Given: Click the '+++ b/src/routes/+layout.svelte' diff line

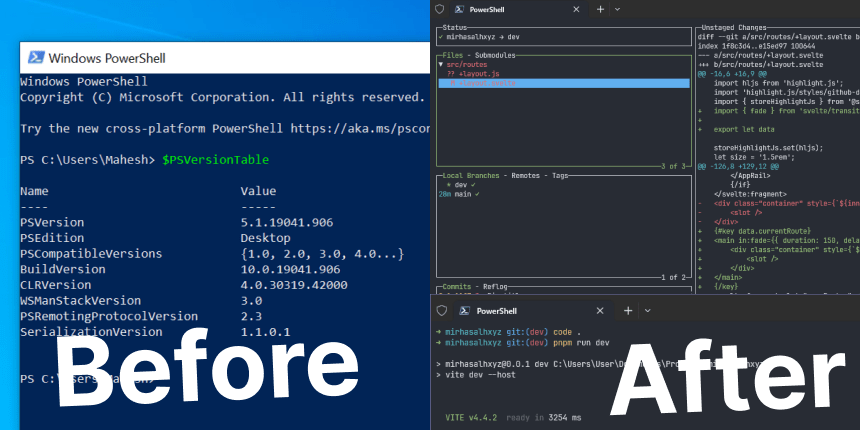Looking at the screenshot, I should pyautogui.click(x=760, y=65).
